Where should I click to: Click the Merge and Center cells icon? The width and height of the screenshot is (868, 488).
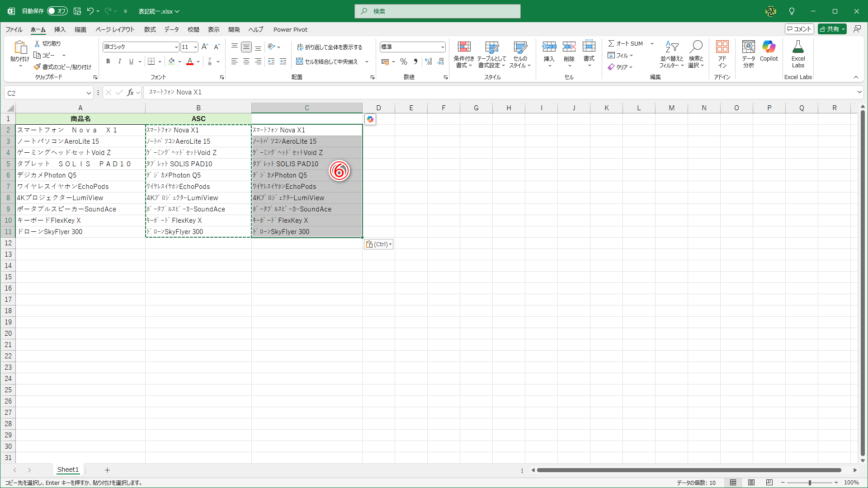tap(299, 61)
